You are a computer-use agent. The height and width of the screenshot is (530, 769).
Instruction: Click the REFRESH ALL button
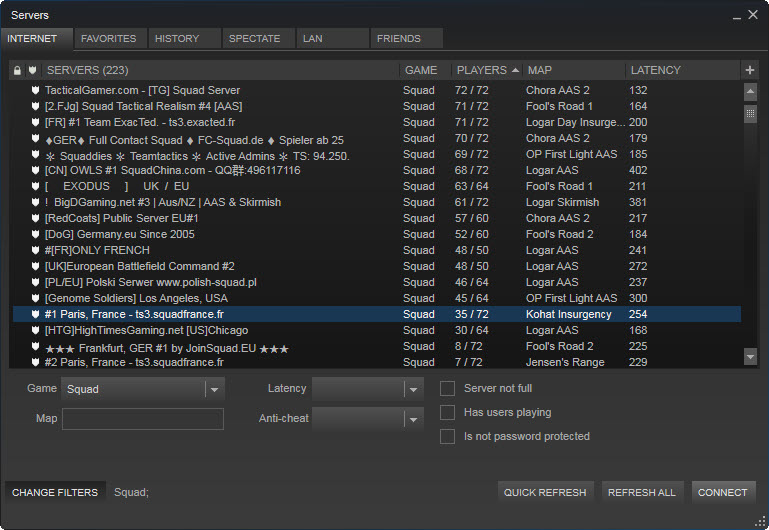pyautogui.click(x=641, y=492)
